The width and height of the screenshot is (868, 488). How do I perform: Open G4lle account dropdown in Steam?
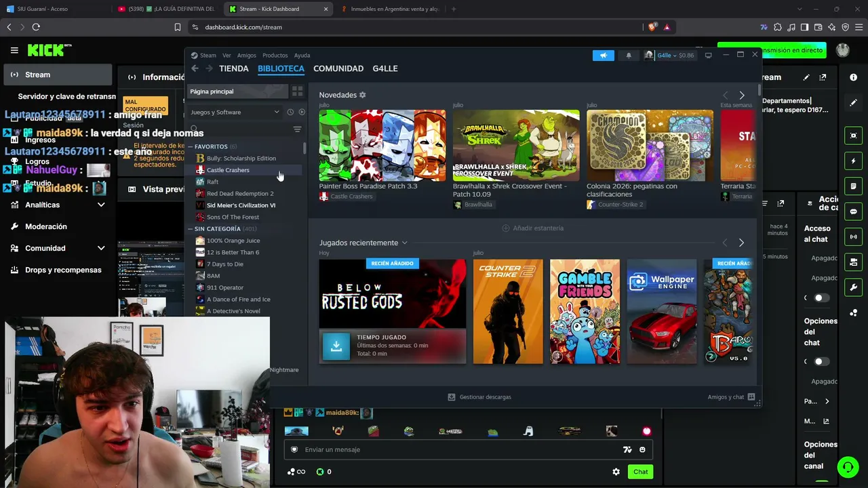click(x=669, y=56)
